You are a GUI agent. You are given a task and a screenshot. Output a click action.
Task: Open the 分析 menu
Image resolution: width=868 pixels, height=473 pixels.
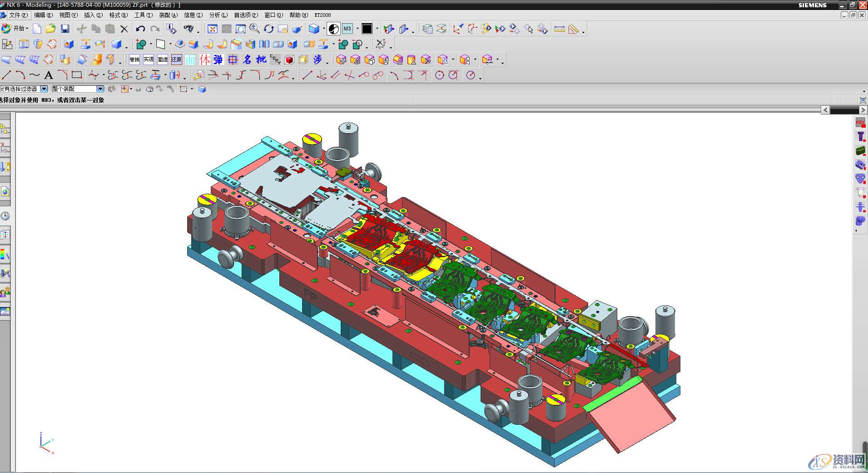click(x=218, y=15)
